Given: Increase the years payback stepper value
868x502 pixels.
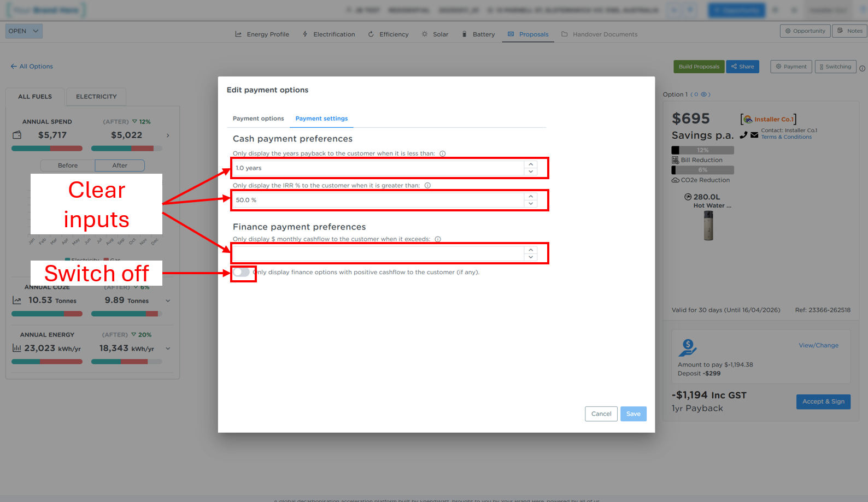Looking at the screenshot, I should click(x=531, y=164).
